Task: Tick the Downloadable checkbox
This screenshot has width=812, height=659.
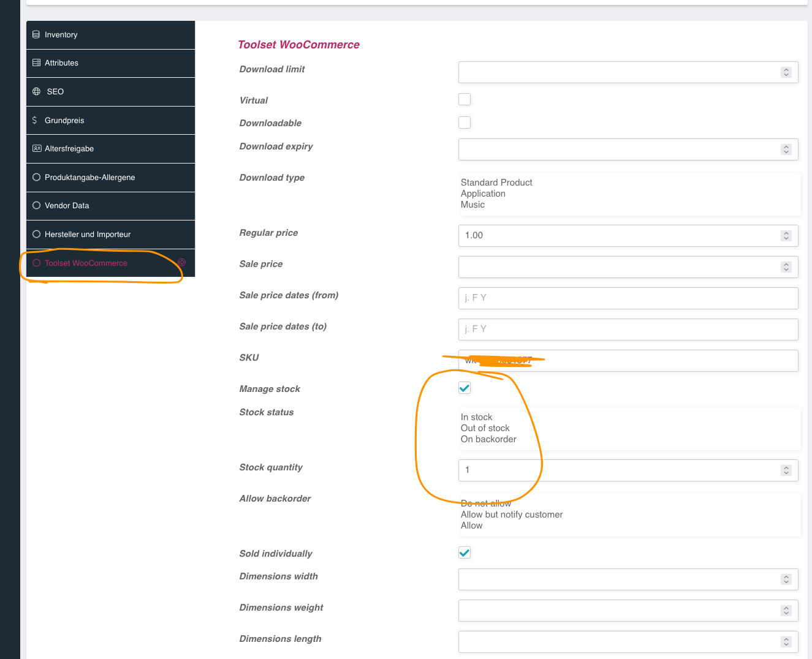Action: coord(465,122)
